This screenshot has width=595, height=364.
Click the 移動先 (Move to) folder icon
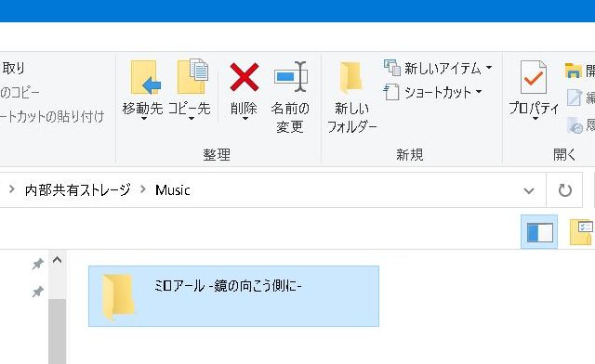145,77
